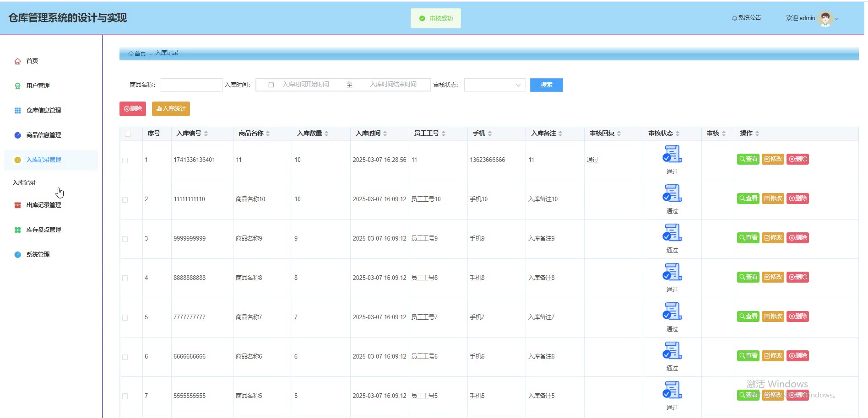Click the 用户管理 sidebar icon
Screen dimensions: 868x418
coord(17,86)
